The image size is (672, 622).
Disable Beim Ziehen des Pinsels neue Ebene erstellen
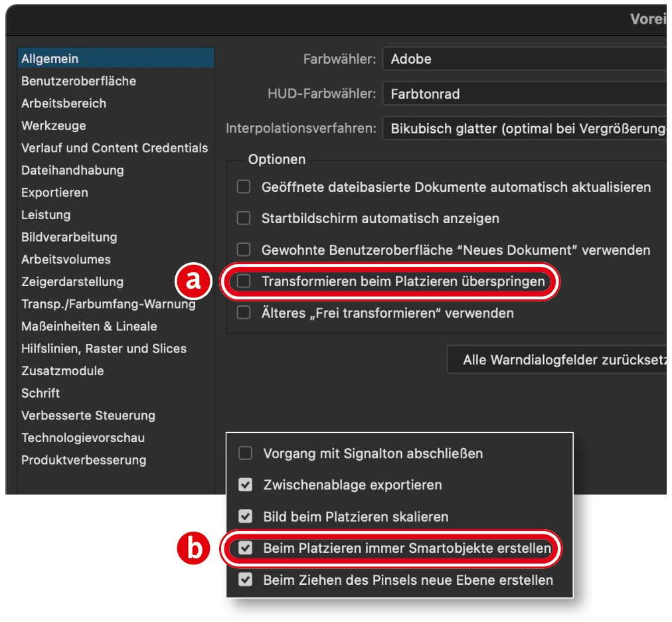pos(246,580)
